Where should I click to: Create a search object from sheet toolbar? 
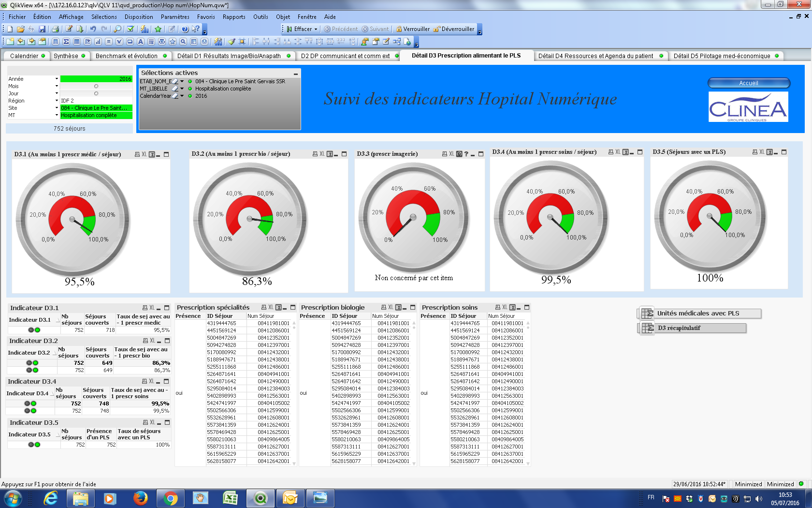183,42
